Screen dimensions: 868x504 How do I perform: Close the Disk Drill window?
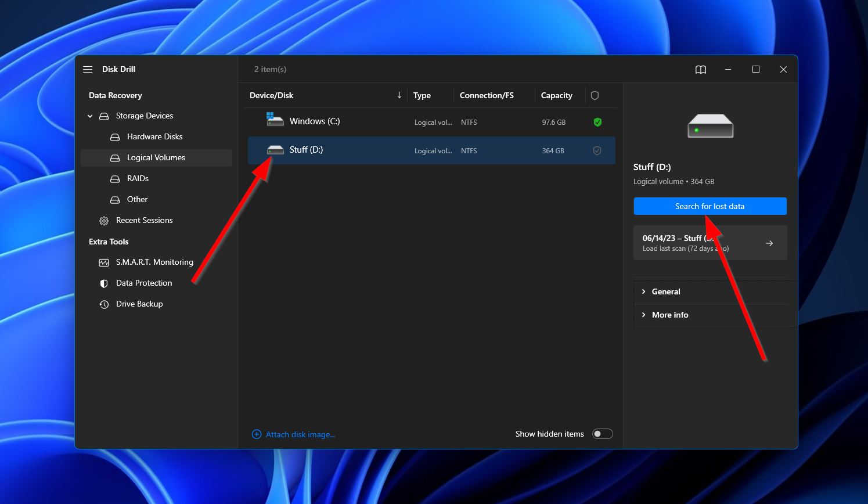[783, 69]
